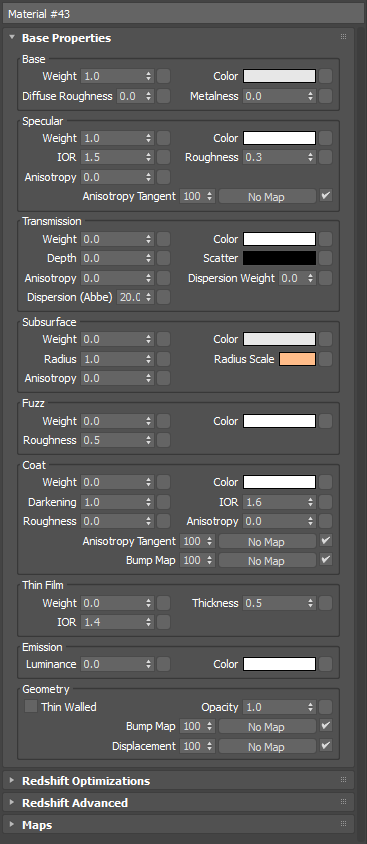This screenshot has height=844, width=367.
Task: Click the Subsurface Weight map slot button
Action: click(x=164, y=339)
